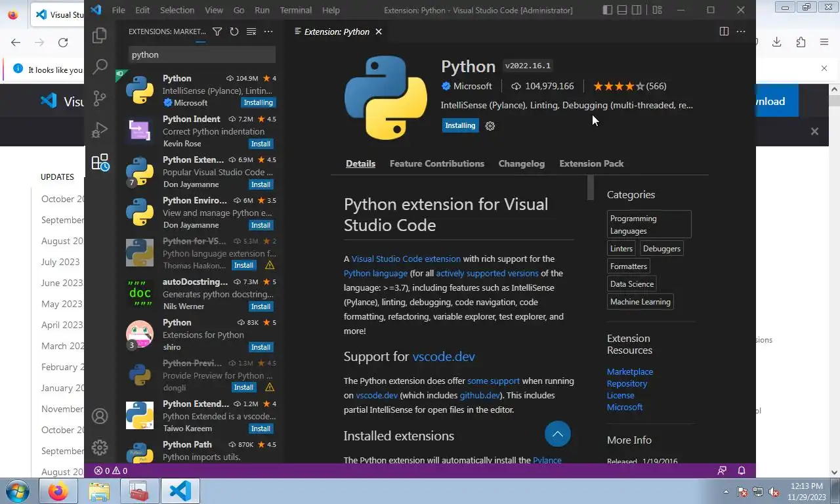Open the Run and Debug view
Image resolution: width=840 pixels, height=504 pixels.
click(100, 130)
